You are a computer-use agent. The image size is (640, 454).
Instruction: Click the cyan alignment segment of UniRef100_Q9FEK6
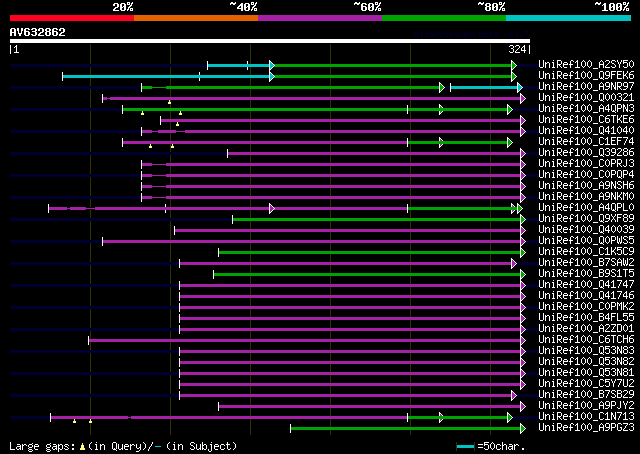(167, 76)
